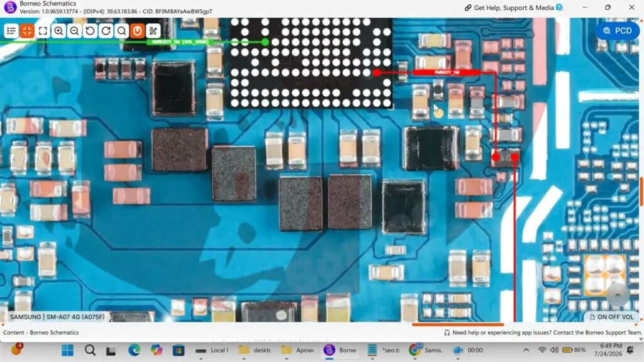Open Task View on the taskbar
Viewport: 644px width, 362px height.
[x=111, y=351]
